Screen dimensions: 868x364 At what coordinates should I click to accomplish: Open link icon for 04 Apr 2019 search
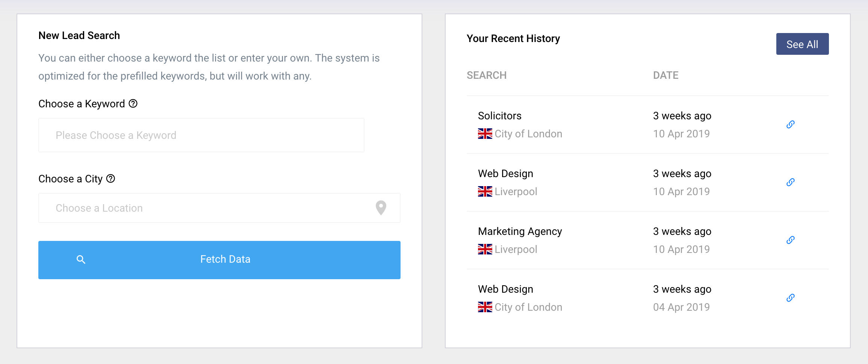[x=791, y=298]
